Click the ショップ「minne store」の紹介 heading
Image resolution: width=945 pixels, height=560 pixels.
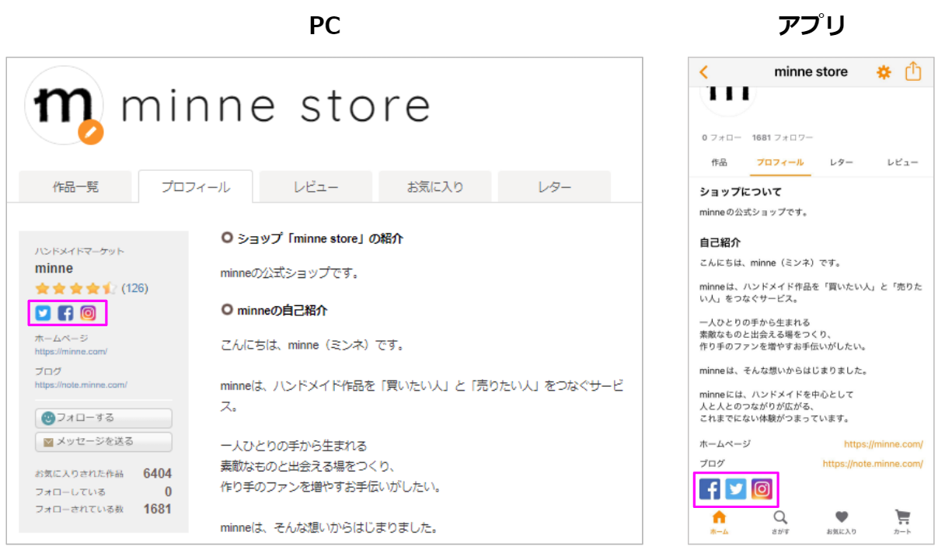coord(319,238)
